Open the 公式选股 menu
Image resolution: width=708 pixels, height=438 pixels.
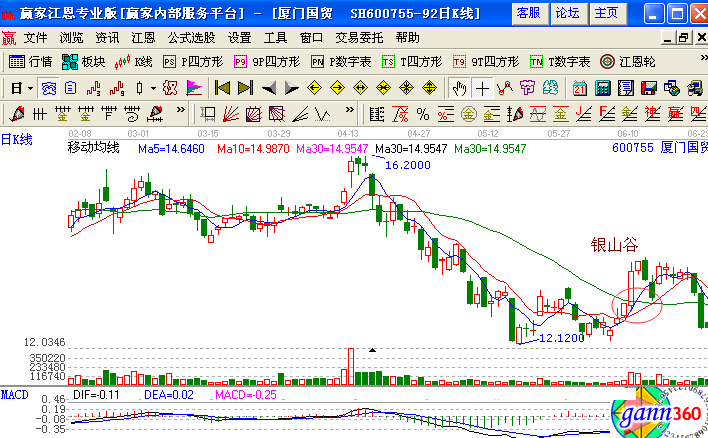click(x=191, y=37)
